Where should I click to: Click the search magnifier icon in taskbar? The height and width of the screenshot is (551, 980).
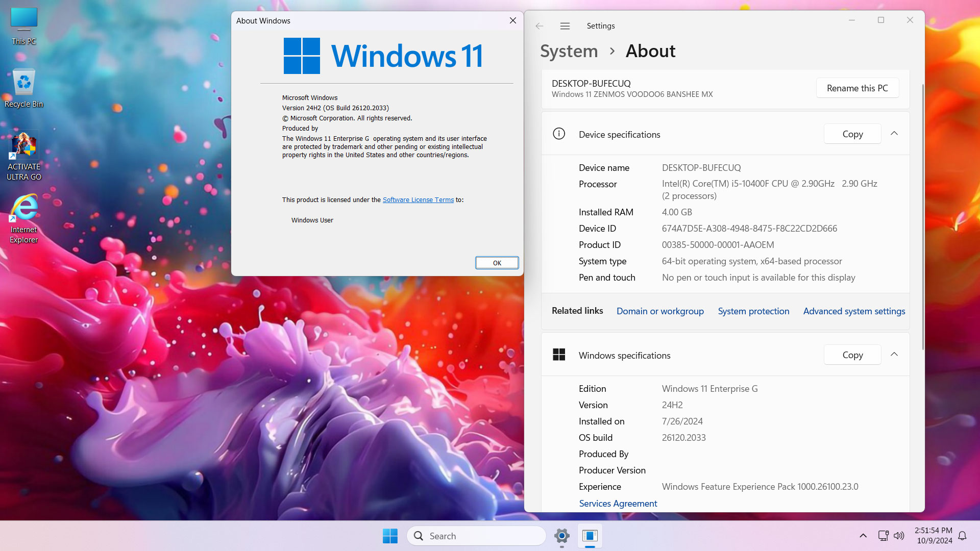tap(419, 536)
